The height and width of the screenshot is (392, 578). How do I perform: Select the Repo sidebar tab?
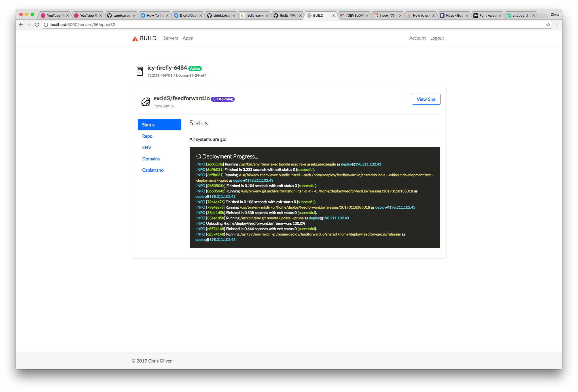pos(147,136)
